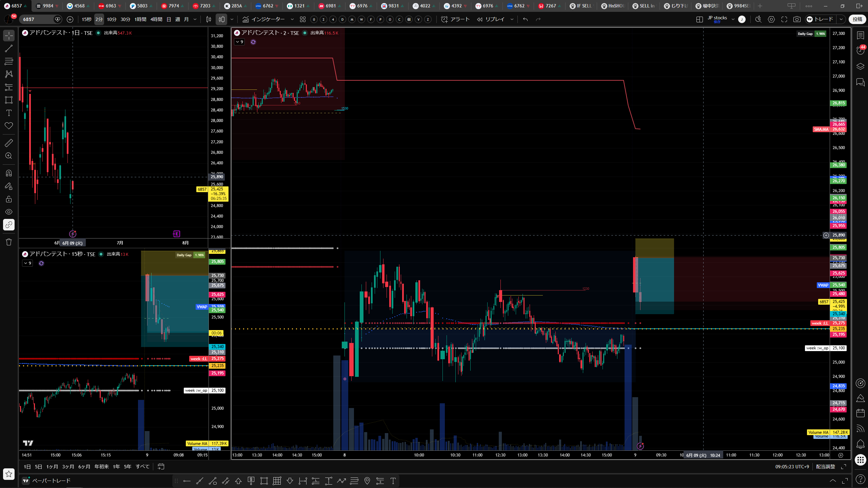The image size is (868, 488).
Task: Open the object tree layers icon
Action: 860,66
